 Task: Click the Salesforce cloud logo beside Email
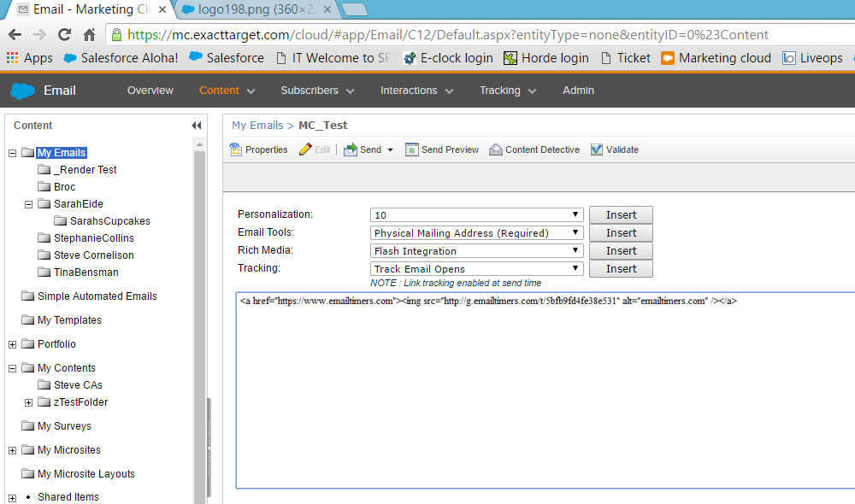22,91
